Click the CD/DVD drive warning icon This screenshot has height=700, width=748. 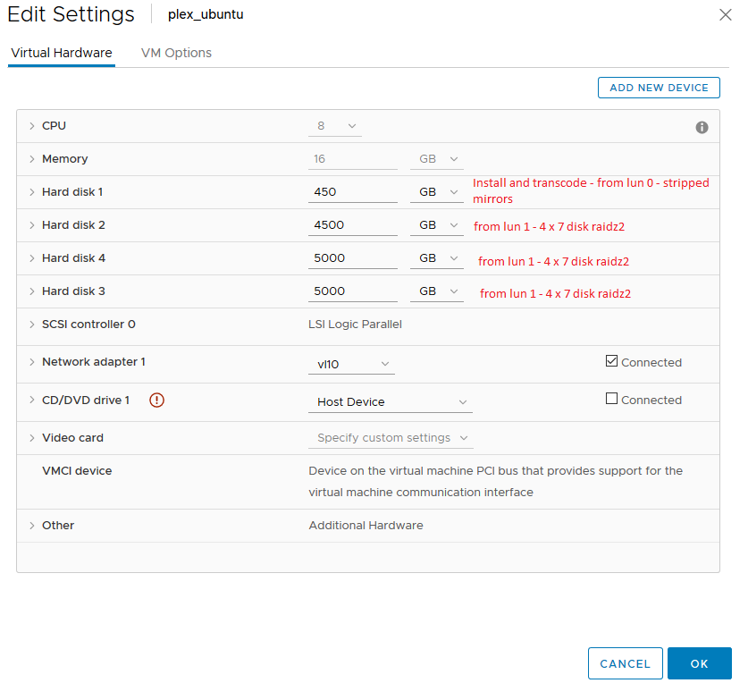[157, 401]
